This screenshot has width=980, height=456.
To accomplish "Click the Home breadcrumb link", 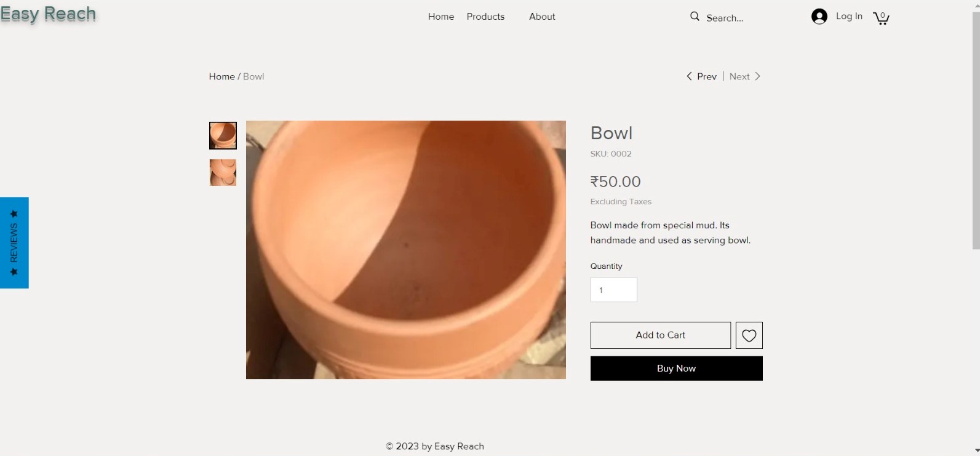I will coord(221,76).
